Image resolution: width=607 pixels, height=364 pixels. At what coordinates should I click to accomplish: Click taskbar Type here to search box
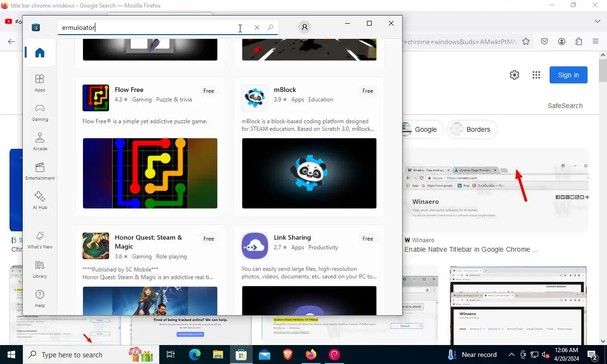click(x=91, y=355)
